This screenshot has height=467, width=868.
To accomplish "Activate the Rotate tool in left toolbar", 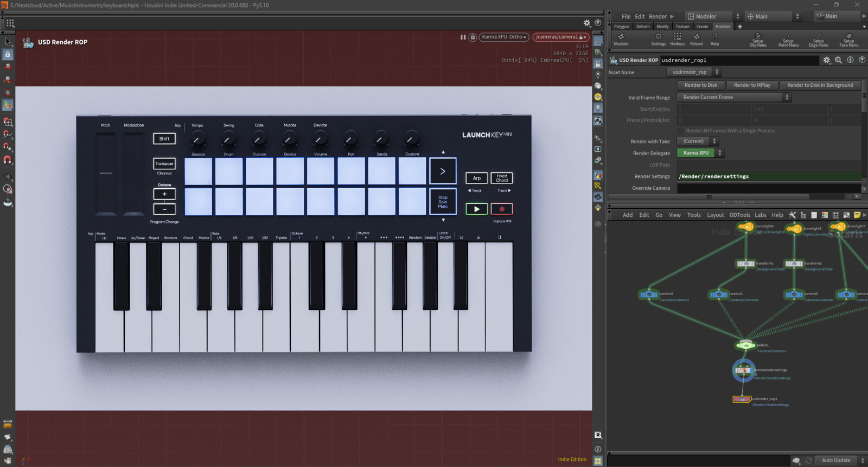I will (x=8, y=80).
